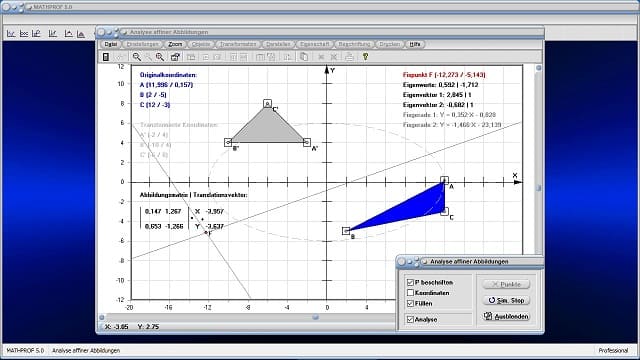
Task: Click the 'Eigenwerte' text line
Action: (x=440, y=85)
